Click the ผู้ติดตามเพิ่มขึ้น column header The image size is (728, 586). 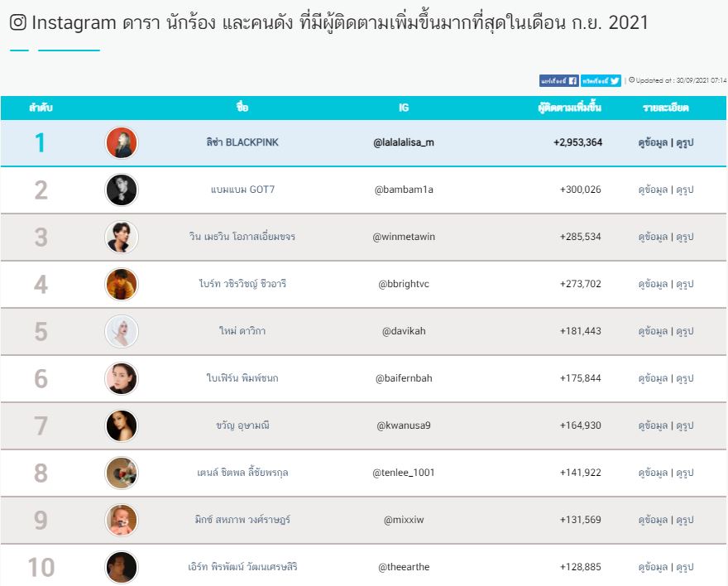569,108
